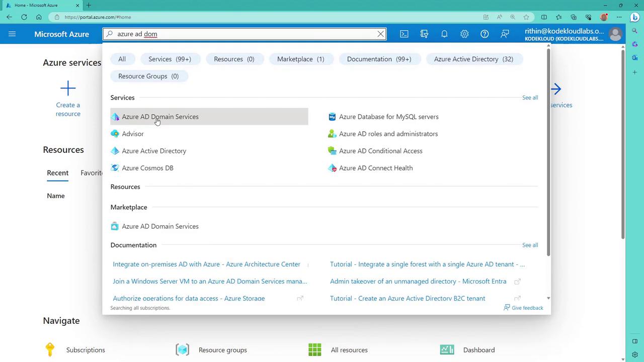Viewport: 644px width, 362px height.
Task: Click the search results panel scrollbar
Action: click(548, 151)
